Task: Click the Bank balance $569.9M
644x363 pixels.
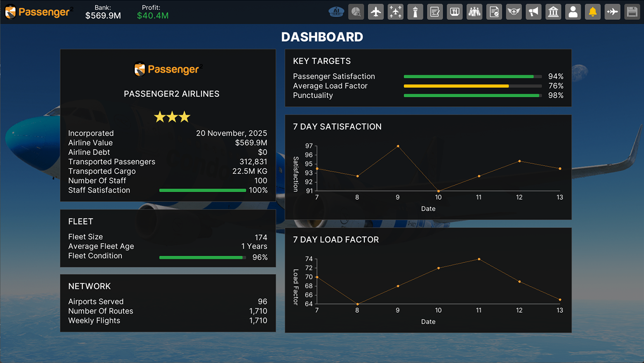Action: pos(103,16)
